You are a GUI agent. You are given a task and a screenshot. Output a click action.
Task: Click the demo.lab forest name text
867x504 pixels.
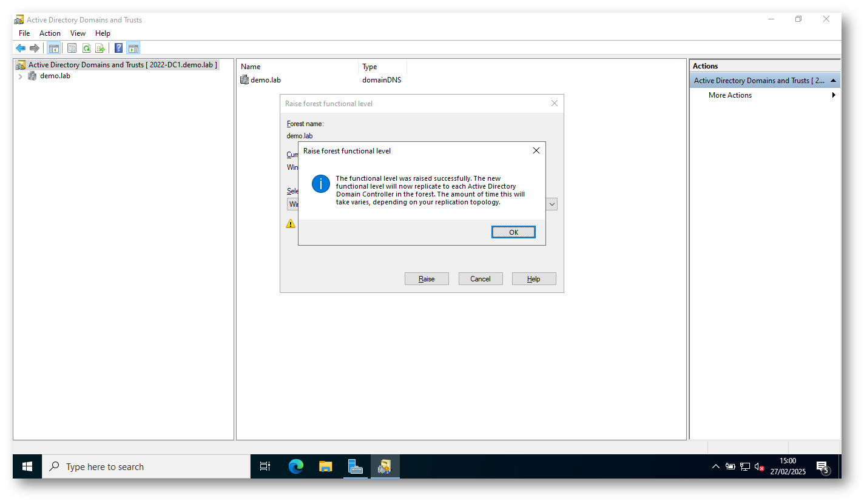pos(300,136)
